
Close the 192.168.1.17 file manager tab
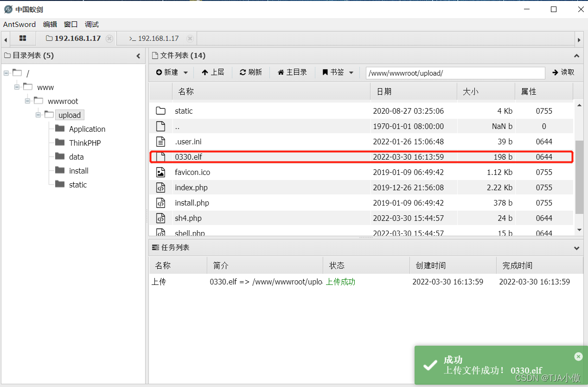click(x=109, y=39)
